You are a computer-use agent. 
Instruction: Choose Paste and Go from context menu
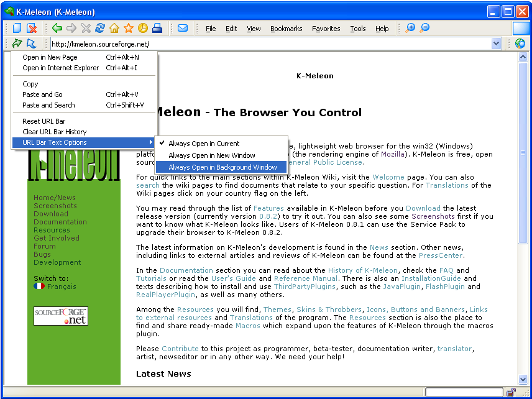42,94
